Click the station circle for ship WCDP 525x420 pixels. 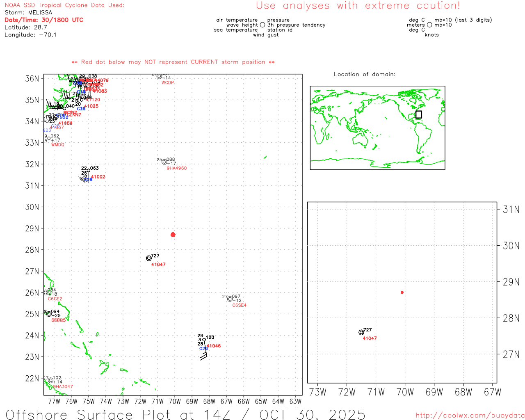159,76
